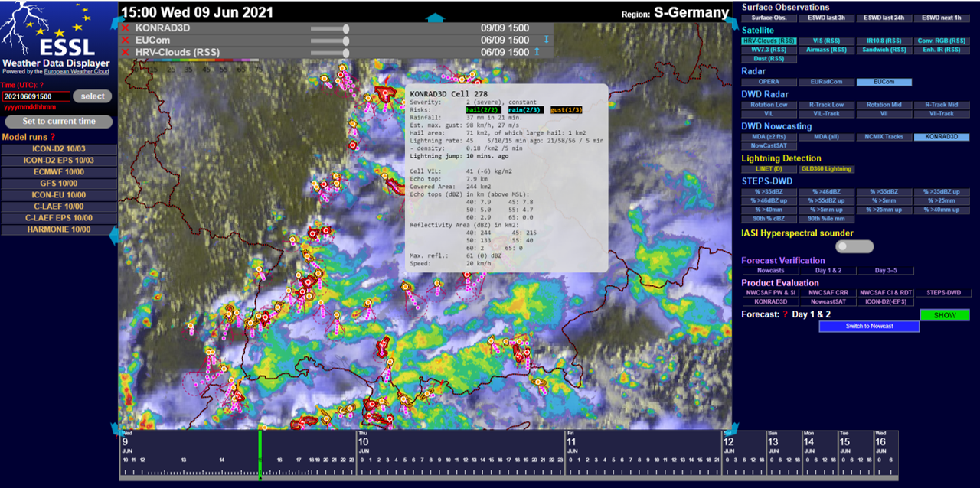Screen dimensions: 980x488
Task: Open Day 3–5 under Forecast Verification
Action: click(x=886, y=271)
